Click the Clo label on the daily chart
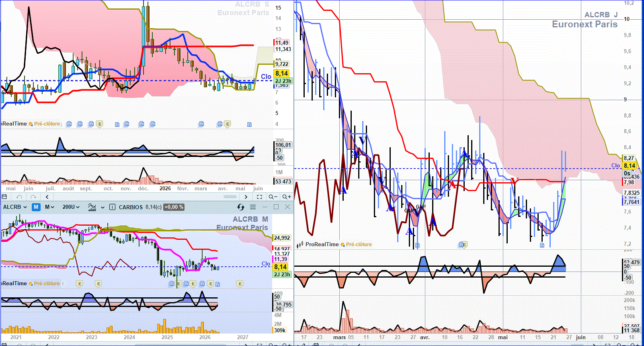644x346 pixels. click(x=615, y=165)
